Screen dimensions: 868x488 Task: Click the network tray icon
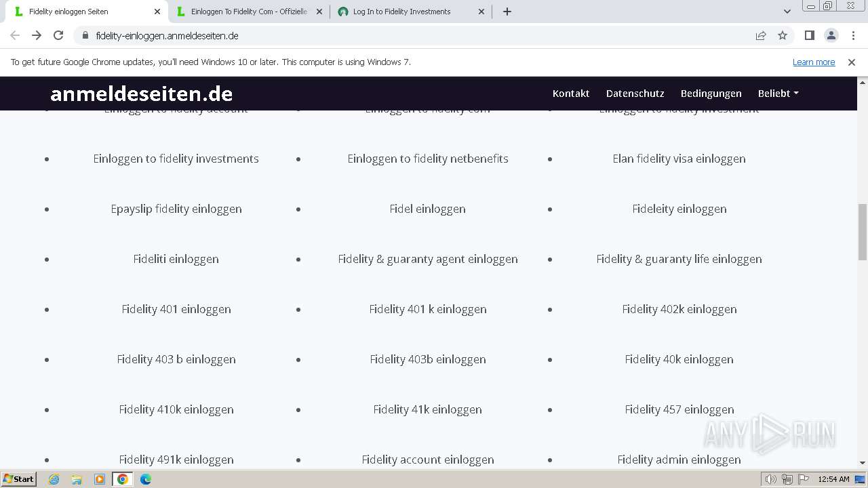click(787, 479)
